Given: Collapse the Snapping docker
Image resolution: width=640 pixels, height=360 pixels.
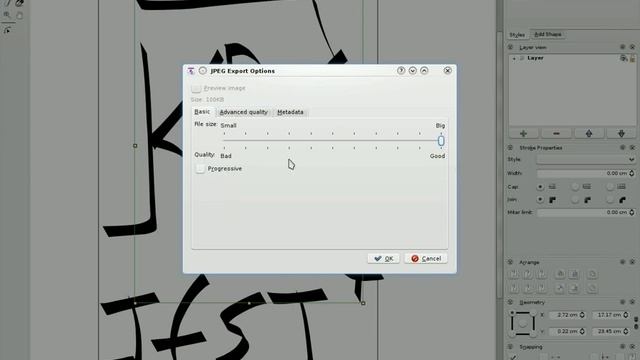Looking at the screenshot, I should pyautogui.click(x=510, y=347).
